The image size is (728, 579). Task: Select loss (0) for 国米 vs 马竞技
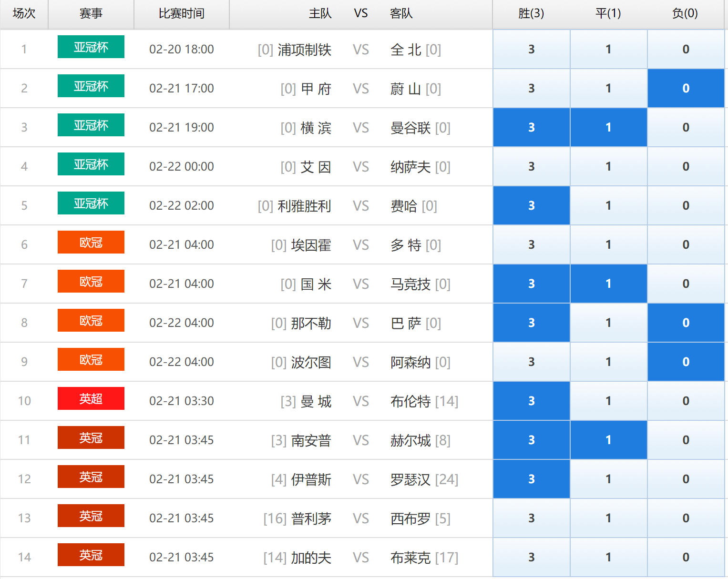click(686, 284)
